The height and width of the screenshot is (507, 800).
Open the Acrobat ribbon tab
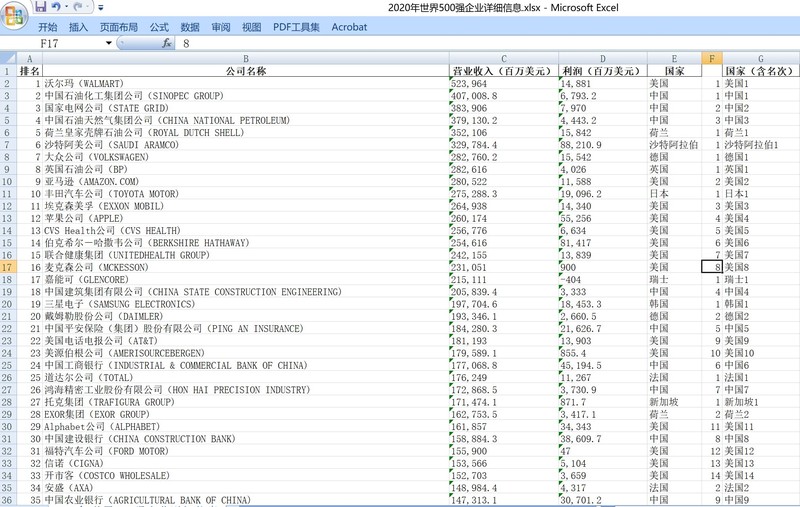(x=349, y=27)
